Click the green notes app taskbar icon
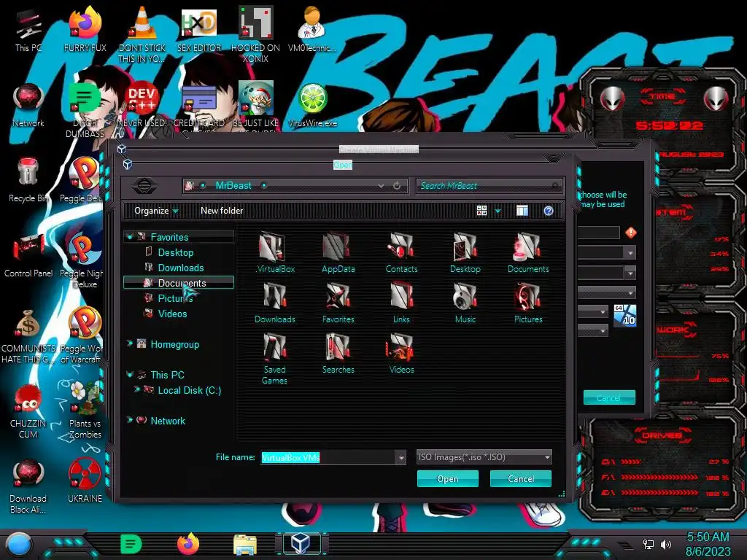Image resolution: width=747 pixels, height=560 pixels. 131,544
